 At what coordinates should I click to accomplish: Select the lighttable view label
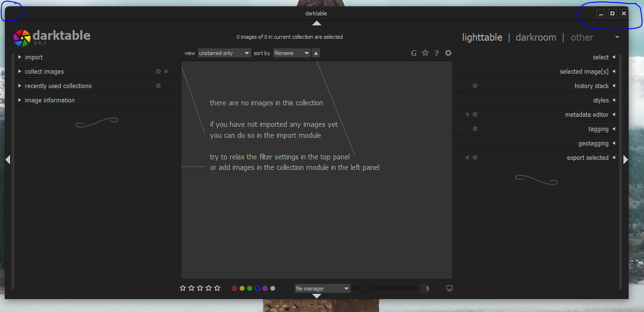[x=482, y=37]
